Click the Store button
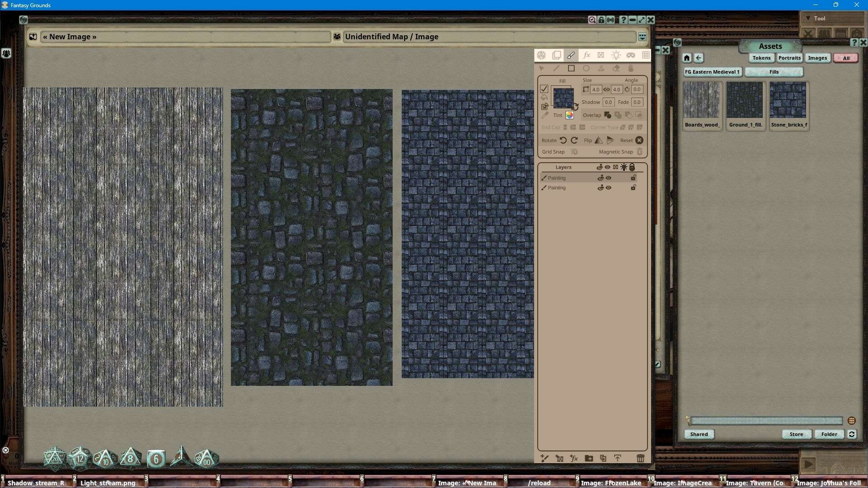868x488 pixels. click(796, 434)
